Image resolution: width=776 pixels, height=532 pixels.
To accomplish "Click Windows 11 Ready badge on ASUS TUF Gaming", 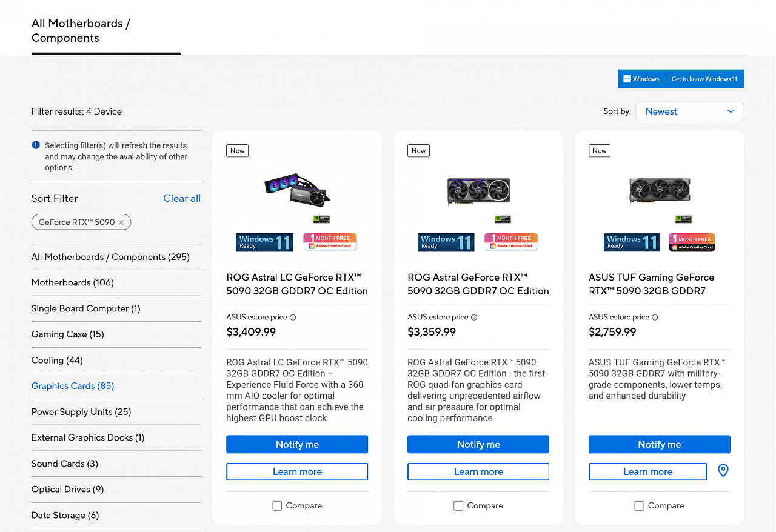I will tap(632, 242).
